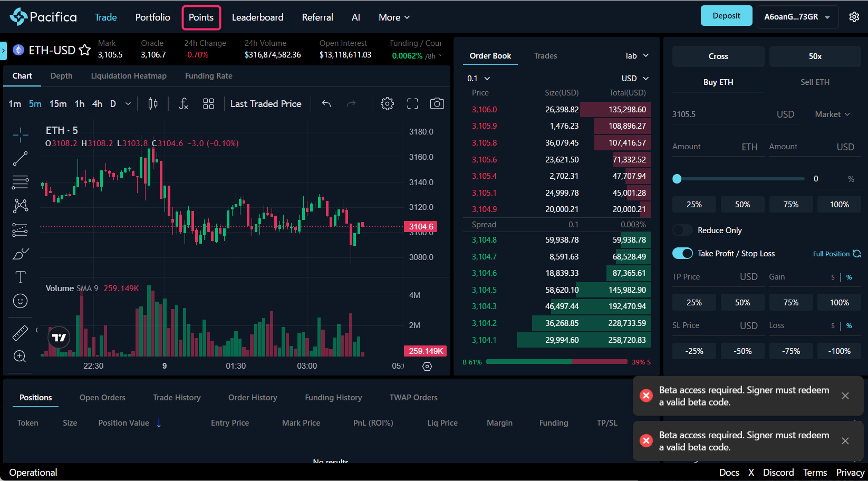Switch to the Liquidation Heatmap tab
This screenshot has width=868, height=481.
[x=129, y=76]
